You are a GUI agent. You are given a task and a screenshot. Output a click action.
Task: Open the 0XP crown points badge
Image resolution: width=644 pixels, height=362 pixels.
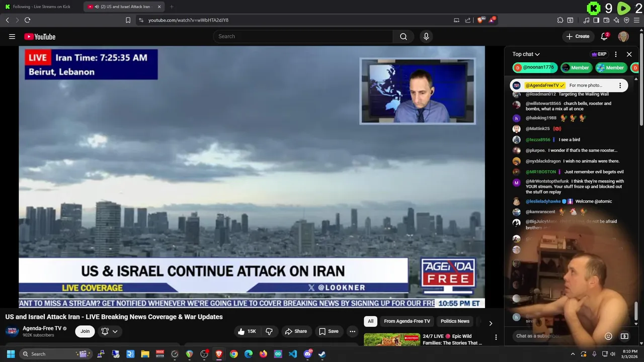(599, 54)
